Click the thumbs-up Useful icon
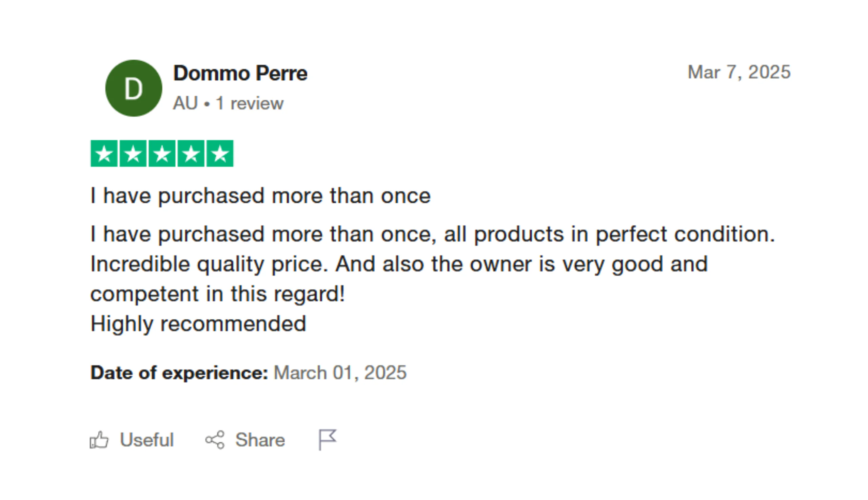Viewport: 868px width, 500px height. tap(99, 440)
